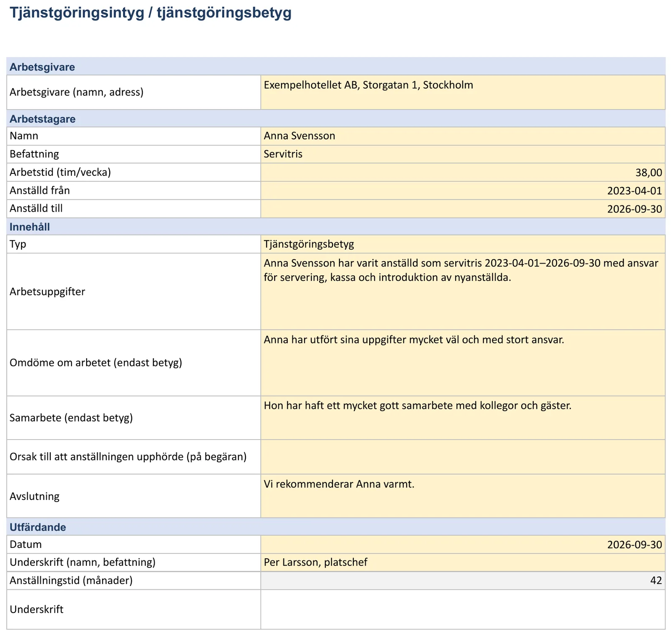The height and width of the screenshot is (636, 672).
Task: Click the calculated months value 42
Action: tap(463, 581)
